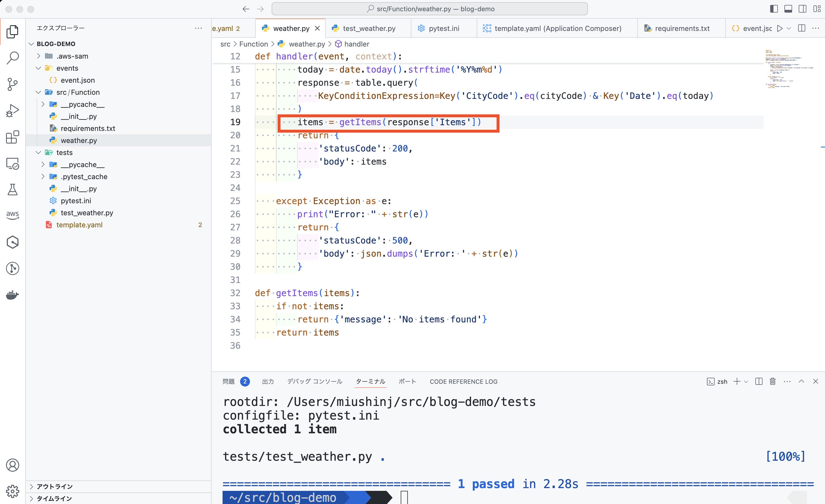
Task: Open the AWS Toolkit icon
Action: tap(13, 215)
